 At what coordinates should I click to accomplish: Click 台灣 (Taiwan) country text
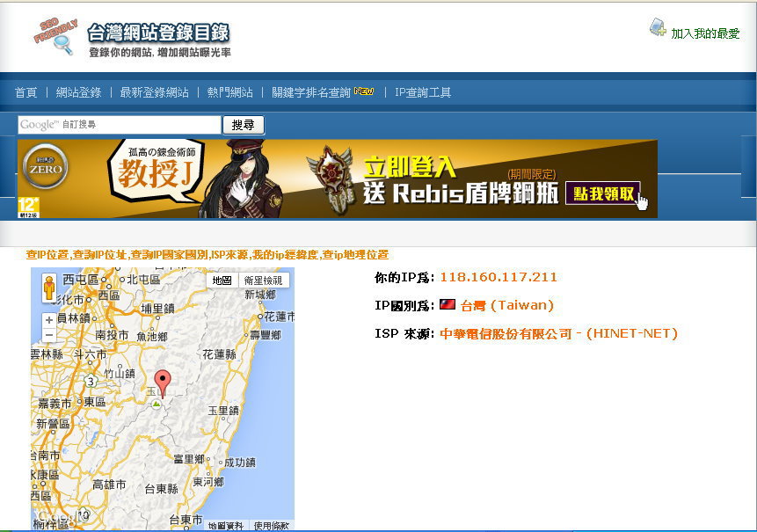point(507,305)
